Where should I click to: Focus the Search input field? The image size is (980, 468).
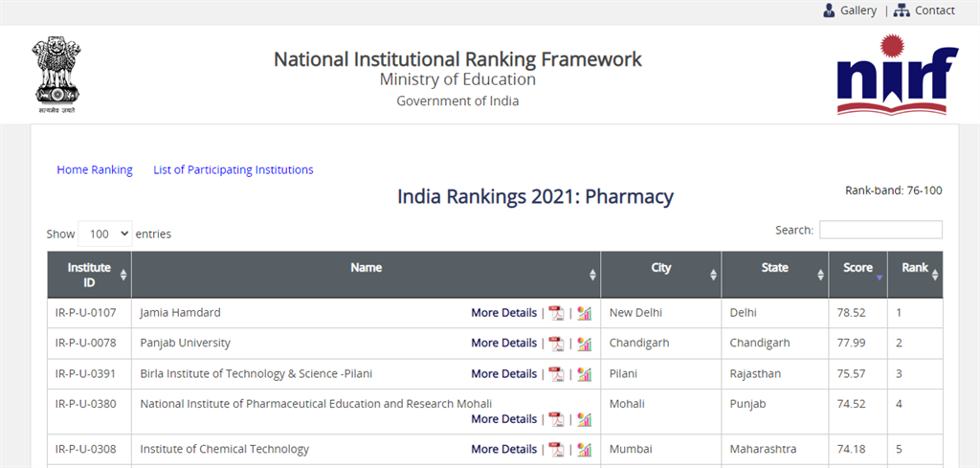(x=880, y=230)
